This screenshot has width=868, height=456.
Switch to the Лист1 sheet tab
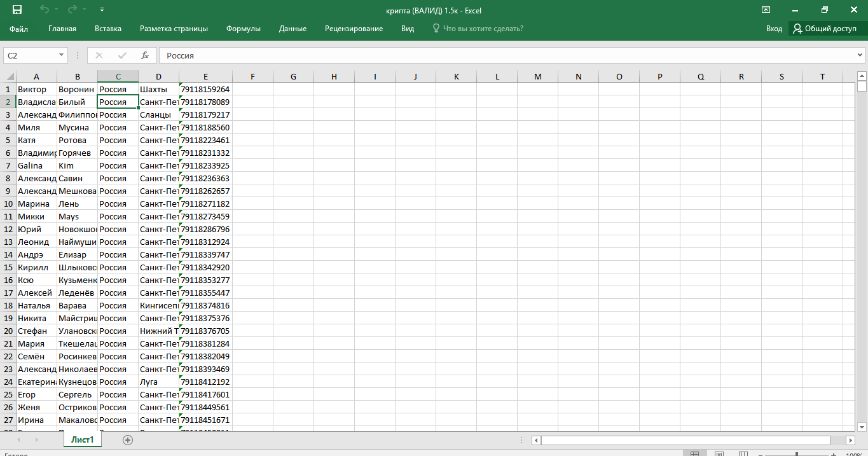coord(82,440)
